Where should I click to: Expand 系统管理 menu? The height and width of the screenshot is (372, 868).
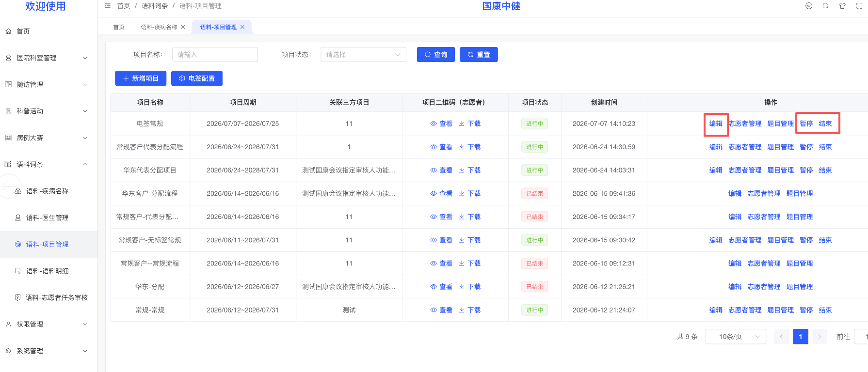pos(48,351)
